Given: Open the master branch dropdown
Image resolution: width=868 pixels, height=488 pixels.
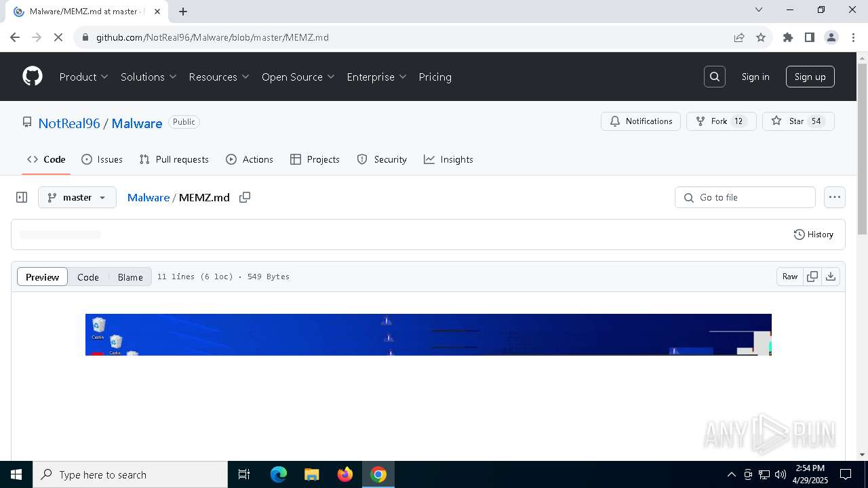Looking at the screenshot, I should (x=77, y=197).
